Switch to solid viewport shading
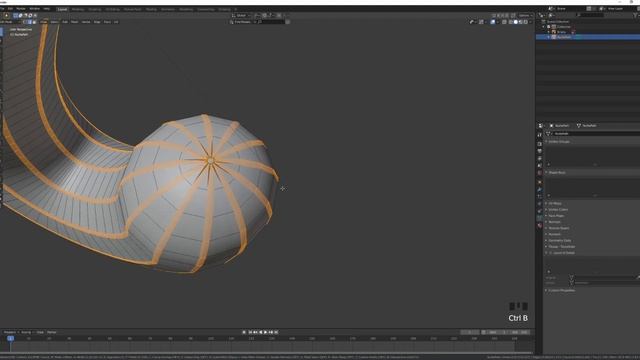 pyautogui.click(x=516, y=22)
